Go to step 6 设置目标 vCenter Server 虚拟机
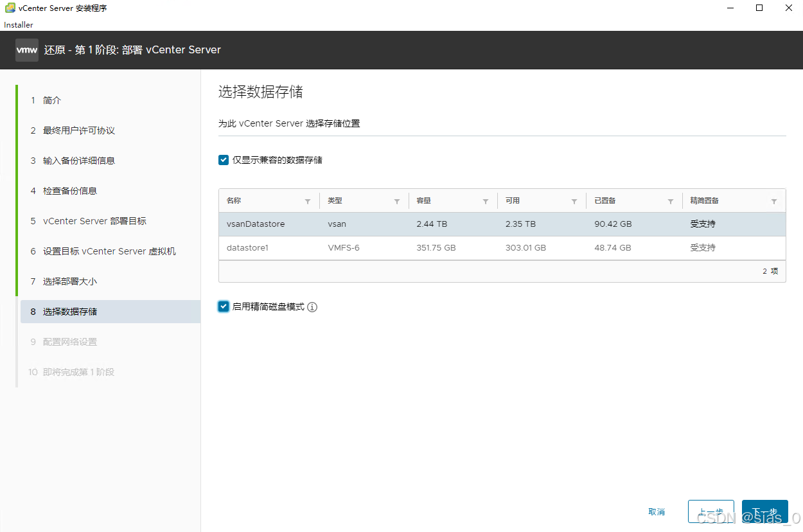The image size is (803, 532). coord(109,251)
